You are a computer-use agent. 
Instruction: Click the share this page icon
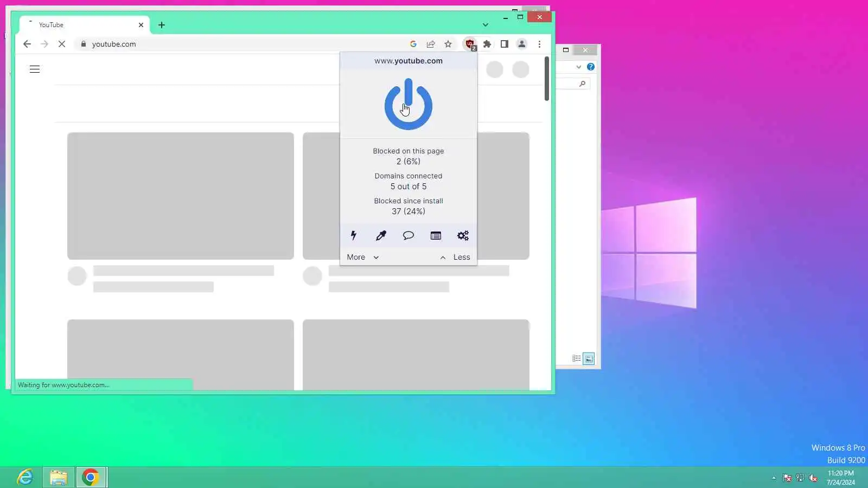point(431,44)
